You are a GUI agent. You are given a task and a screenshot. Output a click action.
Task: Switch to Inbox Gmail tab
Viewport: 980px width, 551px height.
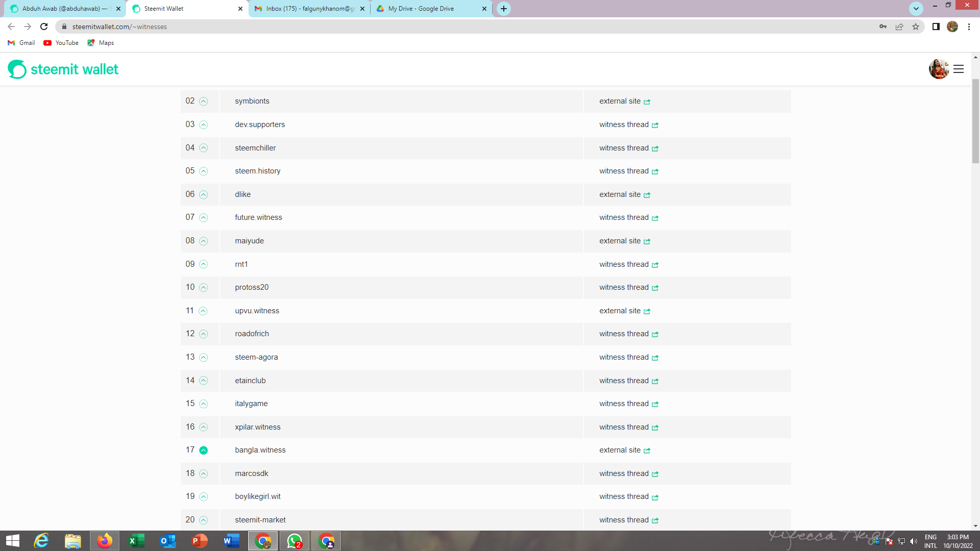click(x=310, y=9)
